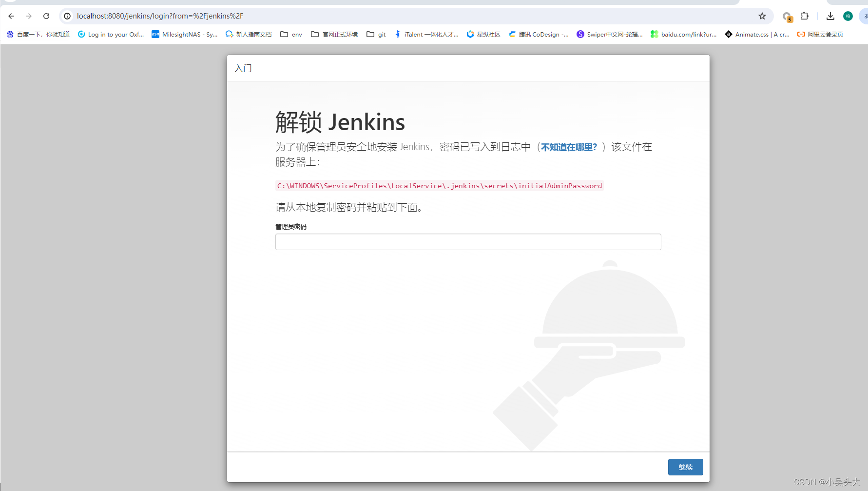The image size is (868, 491).
Task: Open the Swiper中文网 bookmark
Action: pos(610,34)
